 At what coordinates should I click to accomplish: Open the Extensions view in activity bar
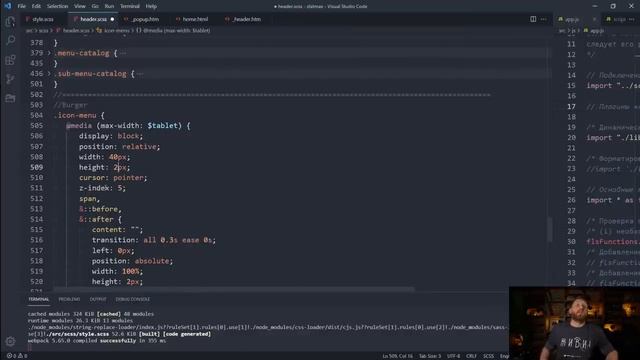point(10,60)
